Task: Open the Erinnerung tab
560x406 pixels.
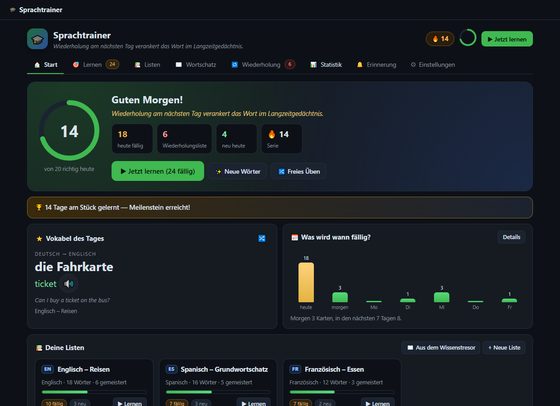Action: (376, 65)
